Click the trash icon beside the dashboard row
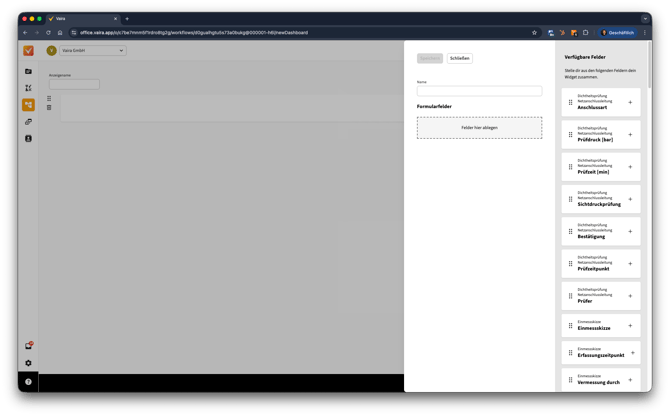This screenshot has width=670, height=416. tap(49, 107)
